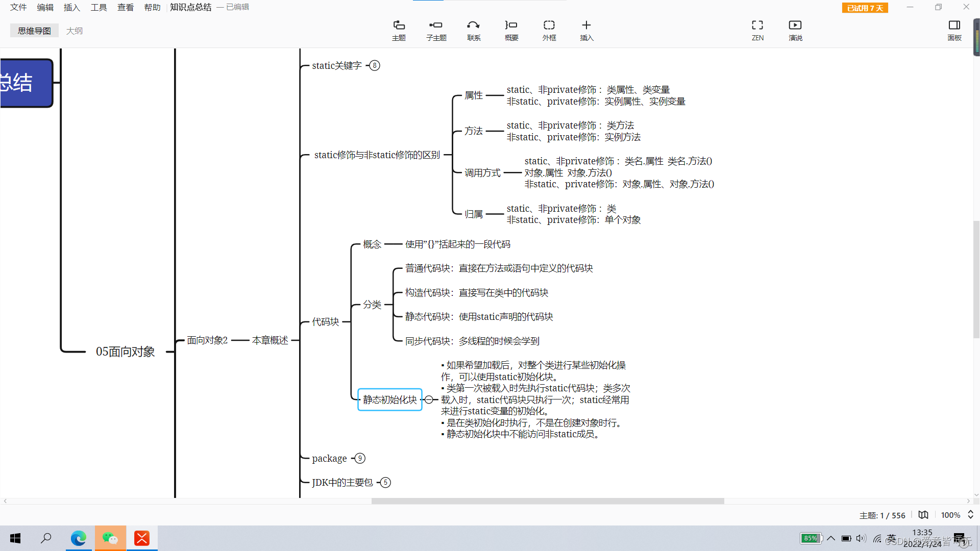Select the 联系 relationship tool
The image size is (980, 551).
(x=474, y=31)
